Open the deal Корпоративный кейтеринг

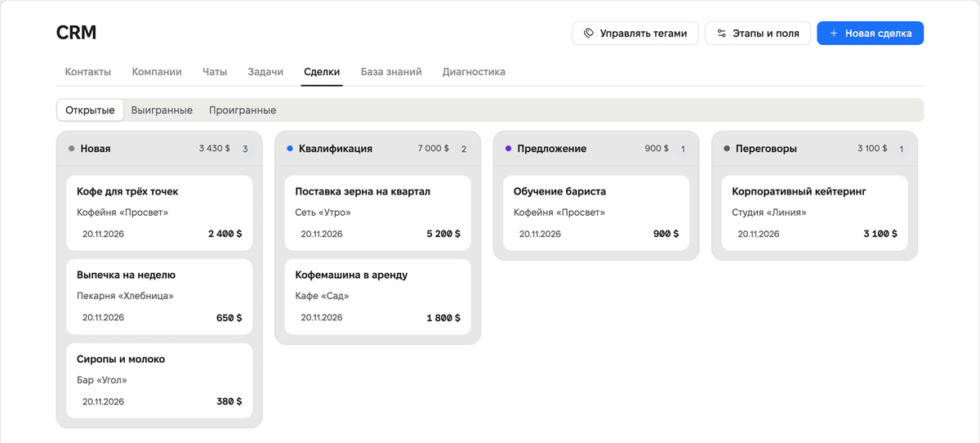point(814,213)
